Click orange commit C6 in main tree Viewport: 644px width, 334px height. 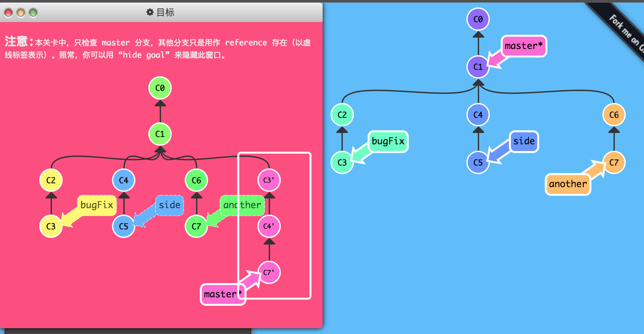click(614, 115)
